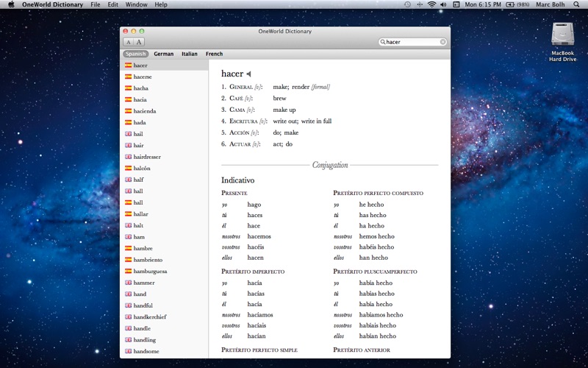The width and height of the screenshot is (588, 368).
Task: Open the Help menu
Action: (x=161, y=4)
